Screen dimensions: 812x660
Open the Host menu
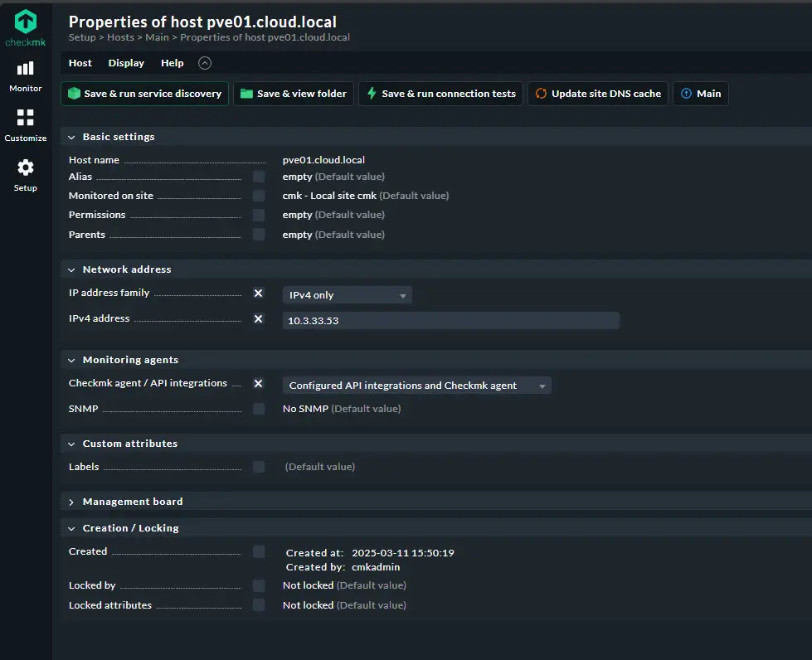tap(80, 63)
